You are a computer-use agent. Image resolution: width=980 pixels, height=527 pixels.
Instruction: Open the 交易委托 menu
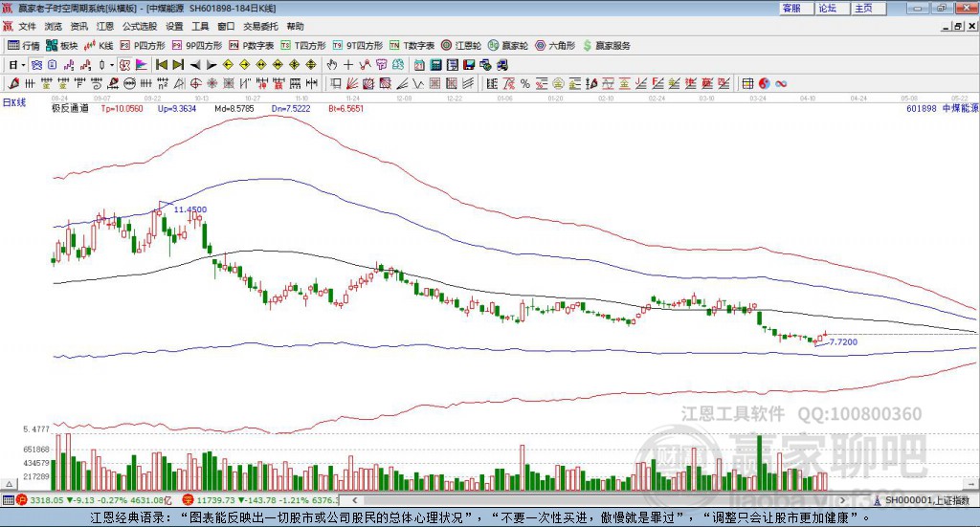260,26
